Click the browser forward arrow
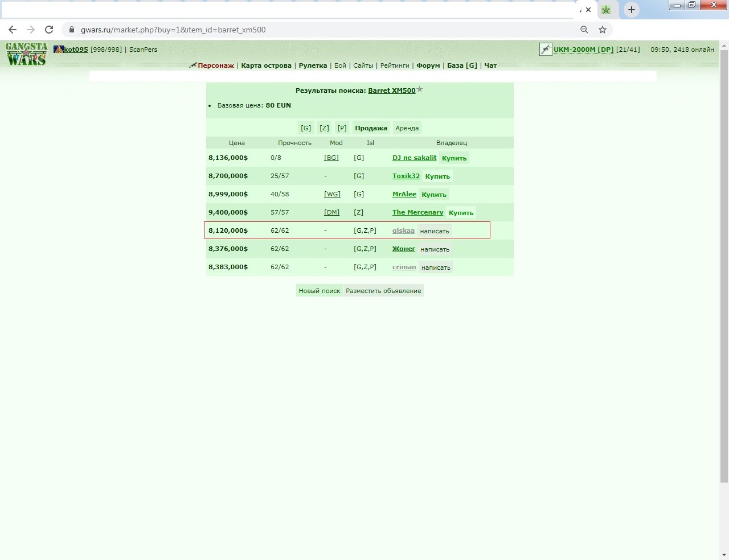This screenshot has width=729, height=560. [31, 30]
